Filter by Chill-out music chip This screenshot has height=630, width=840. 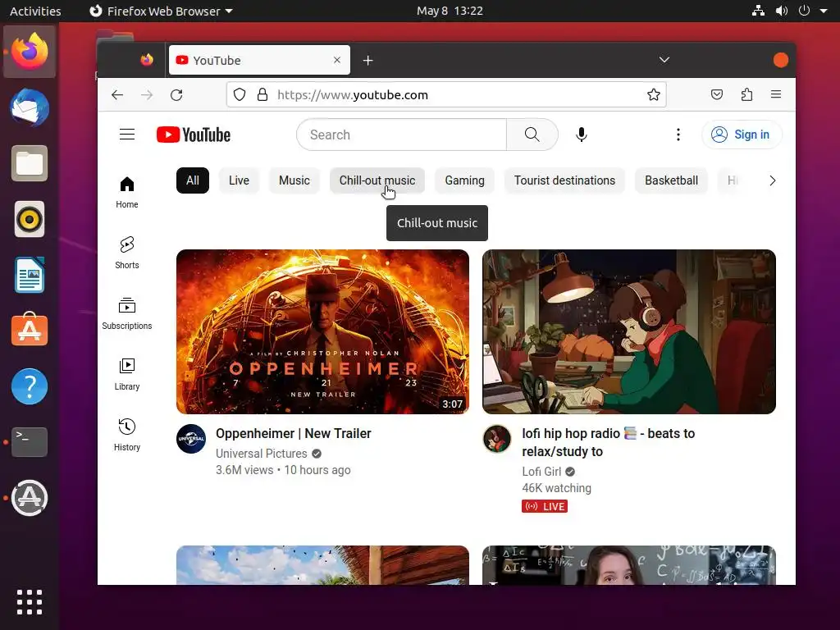coord(377,180)
